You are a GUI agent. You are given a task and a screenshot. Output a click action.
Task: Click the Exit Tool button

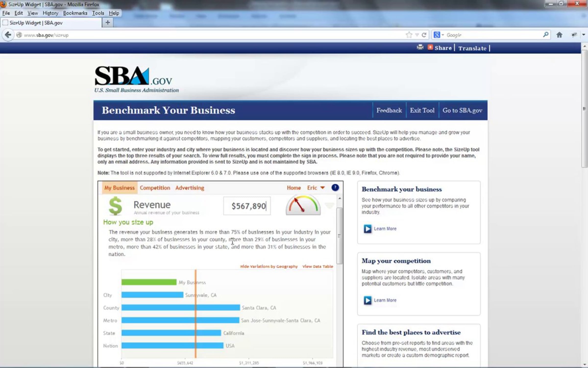[422, 110]
